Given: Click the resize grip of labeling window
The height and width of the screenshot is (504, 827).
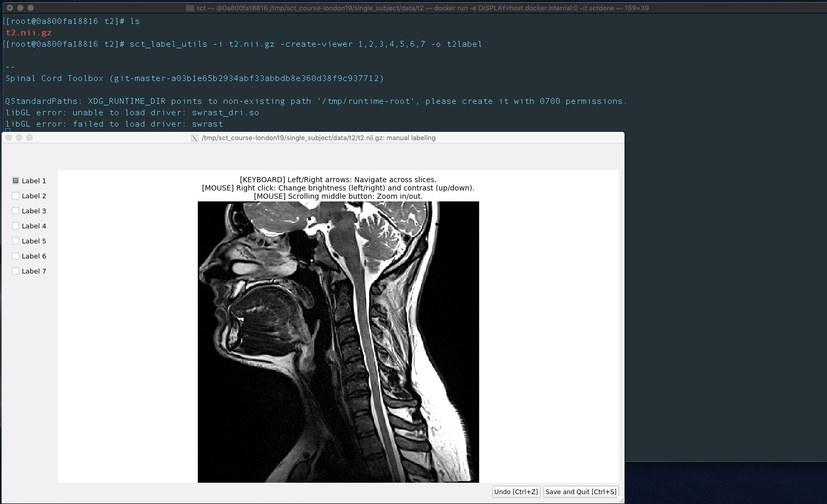Looking at the screenshot, I should (621, 500).
